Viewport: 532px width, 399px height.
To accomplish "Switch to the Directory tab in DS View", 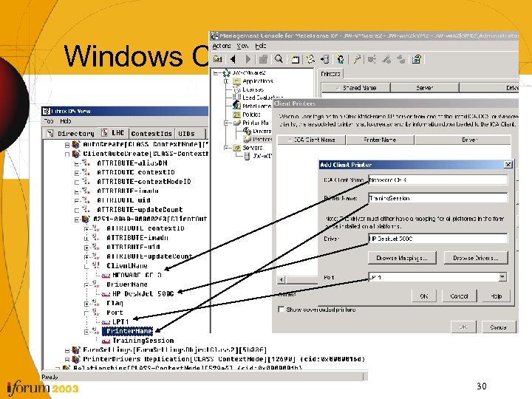I will click(x=71, y=133).
